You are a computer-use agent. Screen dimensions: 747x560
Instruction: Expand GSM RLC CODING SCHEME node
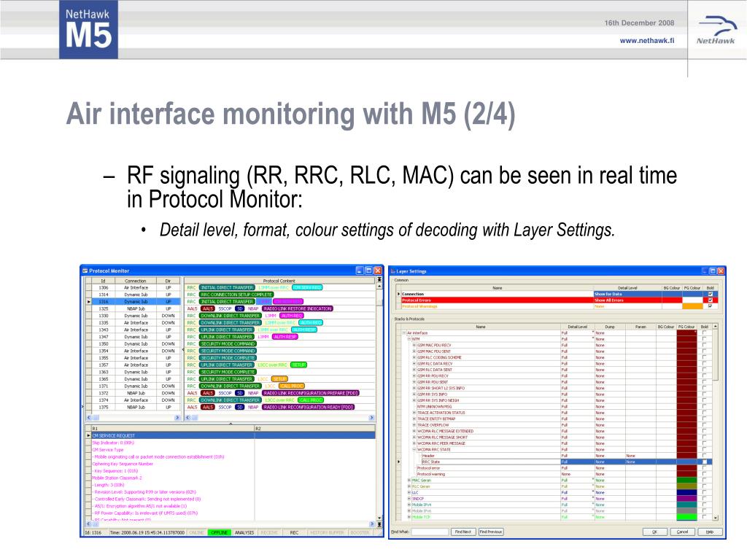[x=414, y=357]
